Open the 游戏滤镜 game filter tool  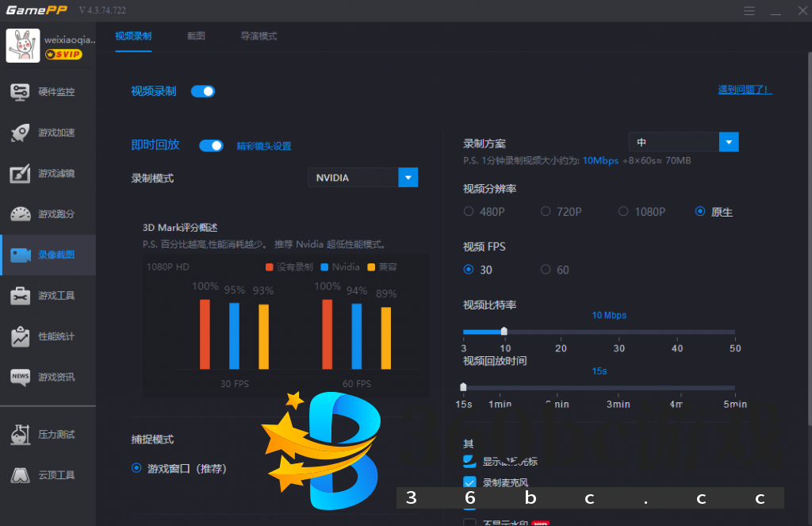48,173
